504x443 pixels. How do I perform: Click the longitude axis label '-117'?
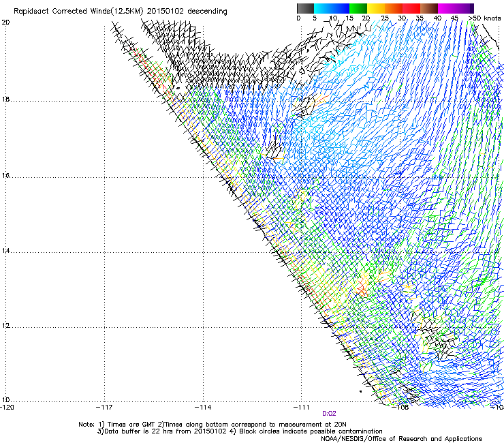[x=104, y=408]
